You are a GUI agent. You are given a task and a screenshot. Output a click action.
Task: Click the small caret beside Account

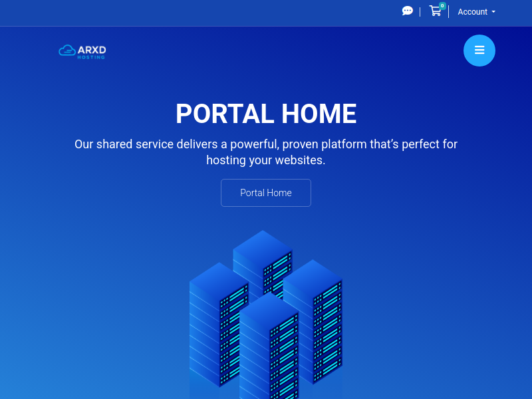(x=493, y=12)
